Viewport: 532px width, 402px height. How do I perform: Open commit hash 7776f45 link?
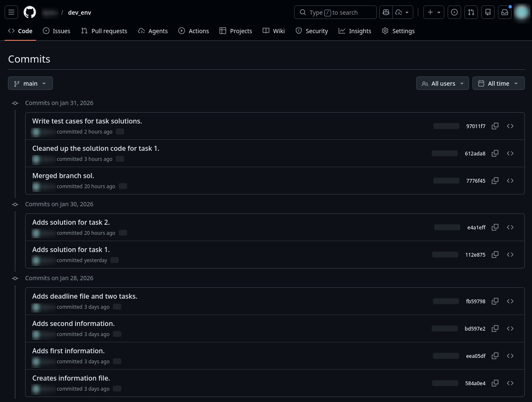[475, 181]
